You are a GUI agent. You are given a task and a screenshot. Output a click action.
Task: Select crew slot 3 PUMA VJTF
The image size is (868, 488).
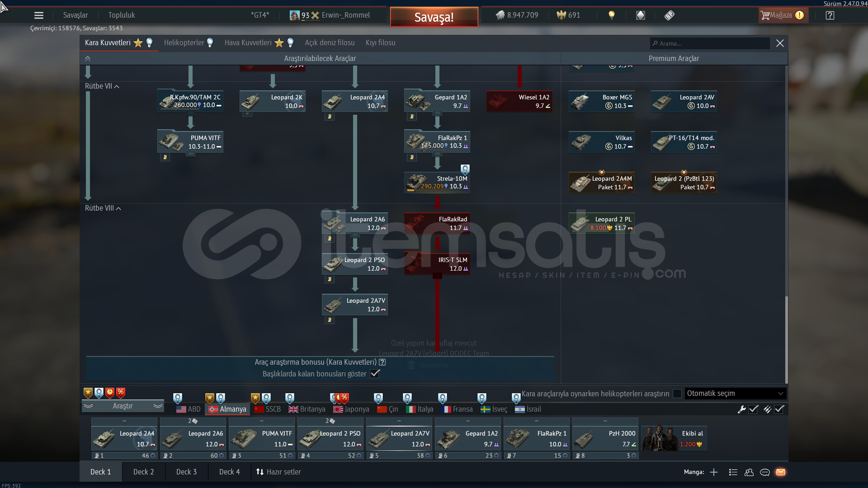click(x=262, y=438)
